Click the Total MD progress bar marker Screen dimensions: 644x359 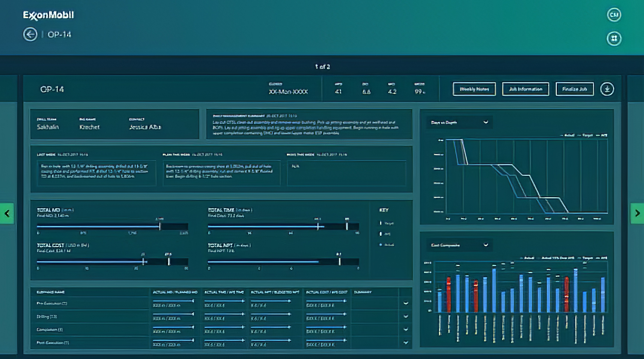pos(160,226)
